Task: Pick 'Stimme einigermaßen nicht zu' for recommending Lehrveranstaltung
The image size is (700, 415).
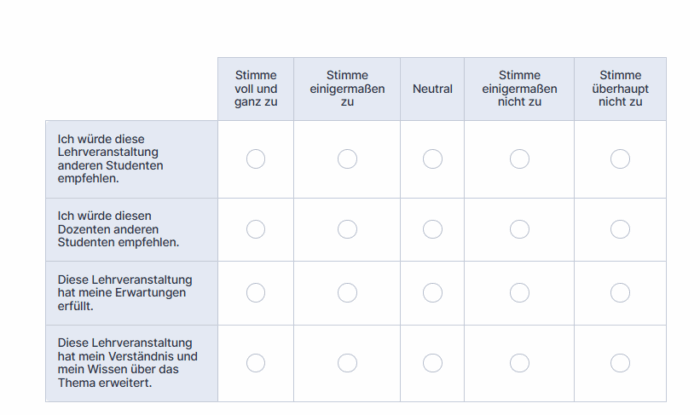Action: (519, 159)
